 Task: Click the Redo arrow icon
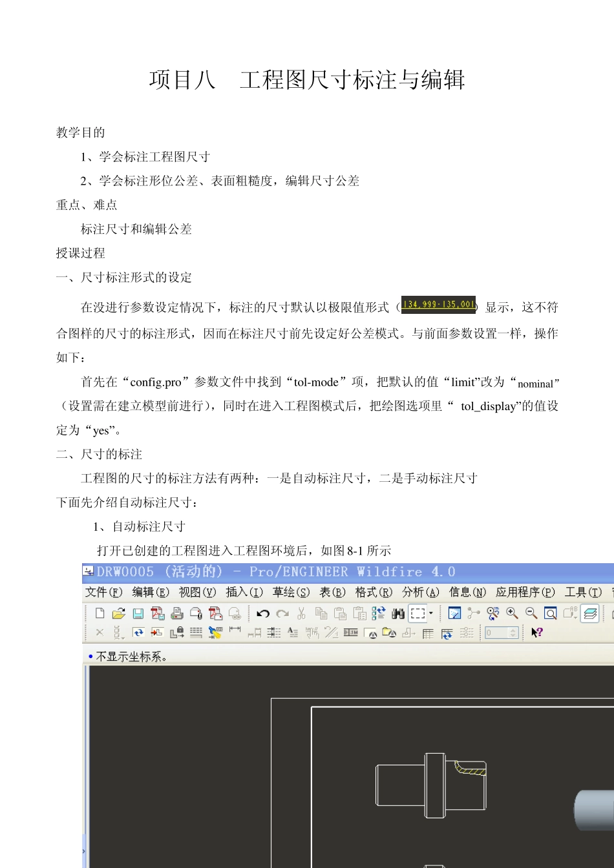coord(282,613)
